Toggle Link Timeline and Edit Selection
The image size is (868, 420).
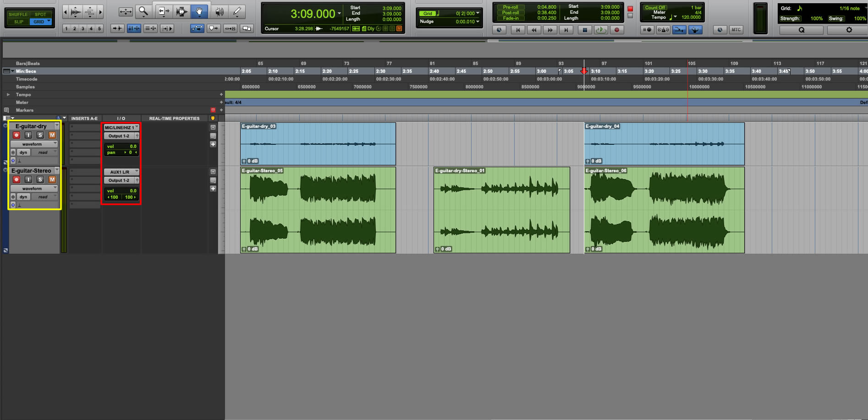coord(134,28)
